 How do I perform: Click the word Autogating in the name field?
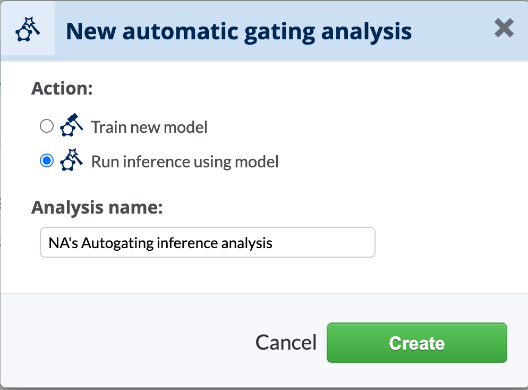[x=118, y=243]
